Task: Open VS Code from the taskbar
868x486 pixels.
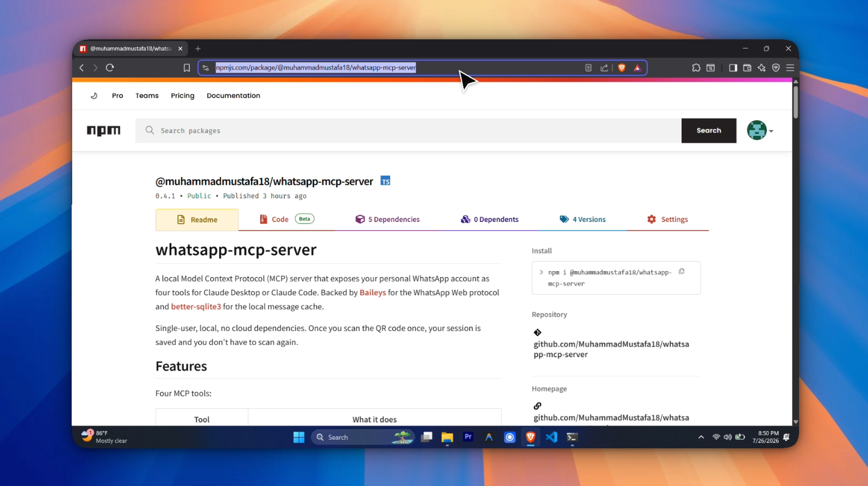Action: pos(551,438)
